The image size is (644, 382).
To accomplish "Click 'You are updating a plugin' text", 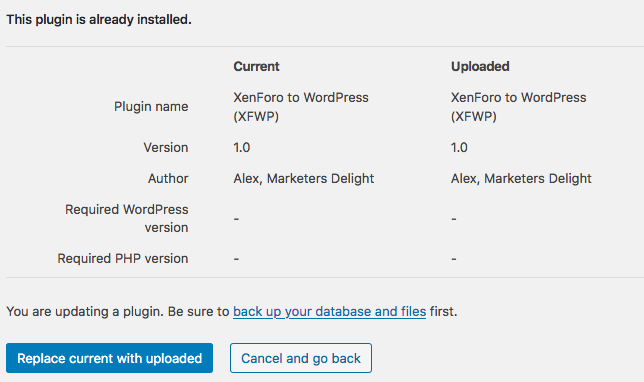I will (x=85, y=312).
